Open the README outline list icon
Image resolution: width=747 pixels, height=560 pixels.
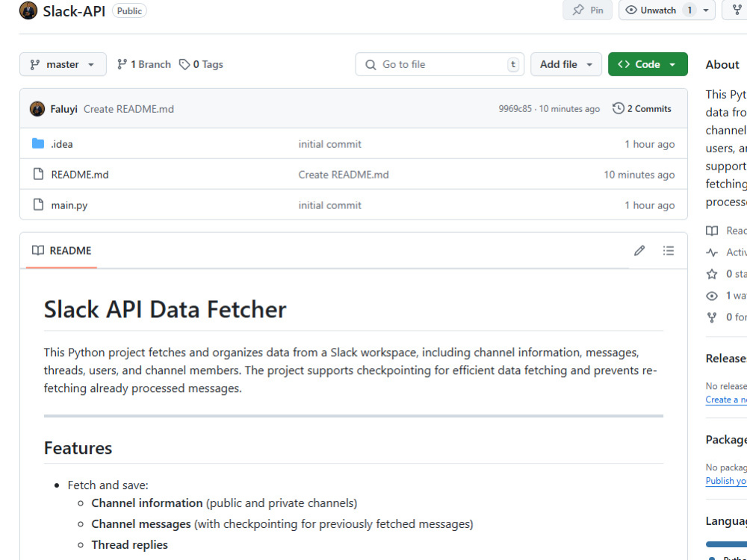[669, 250]
